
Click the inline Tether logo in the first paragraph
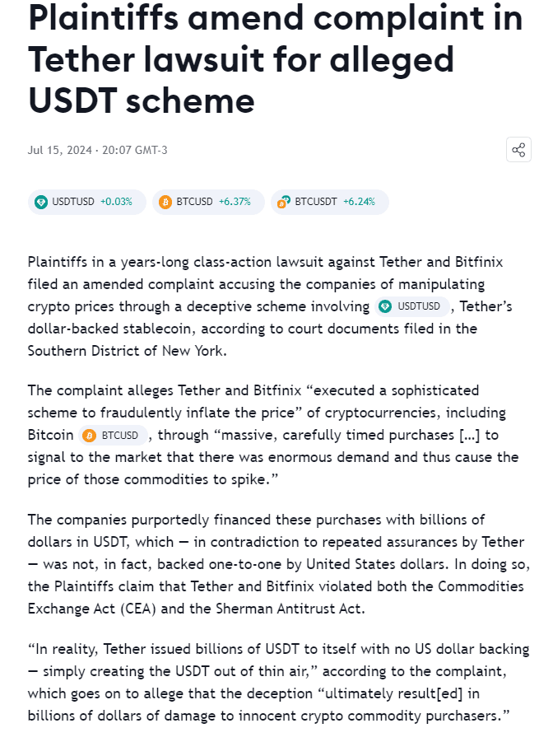point(385,306)
